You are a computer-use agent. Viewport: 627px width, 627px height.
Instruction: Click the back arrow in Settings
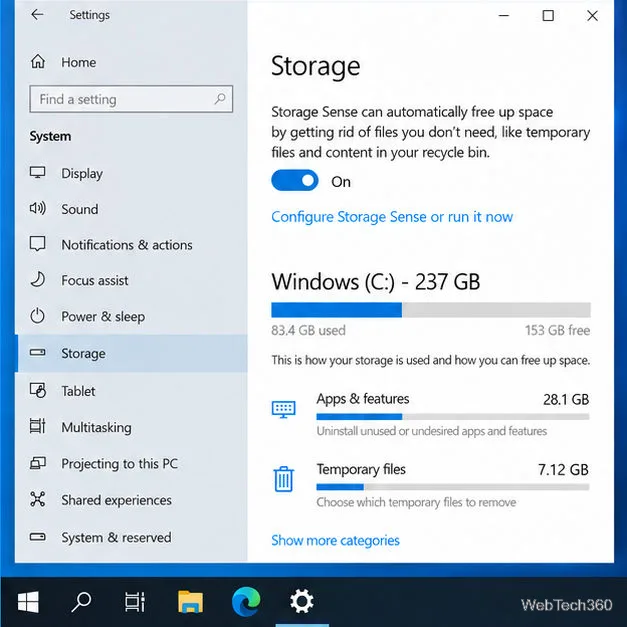coord(37,15)
